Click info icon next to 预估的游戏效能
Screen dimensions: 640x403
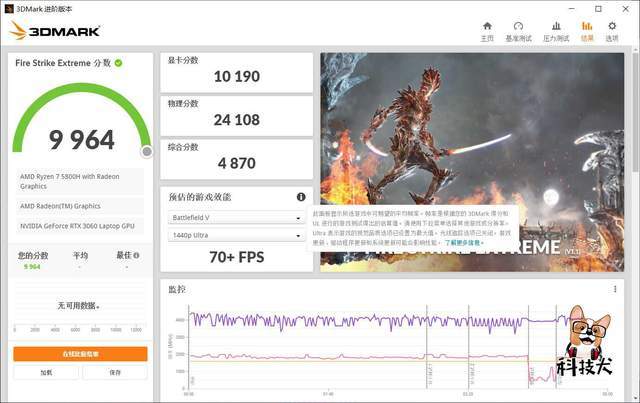tap(301, 197)
